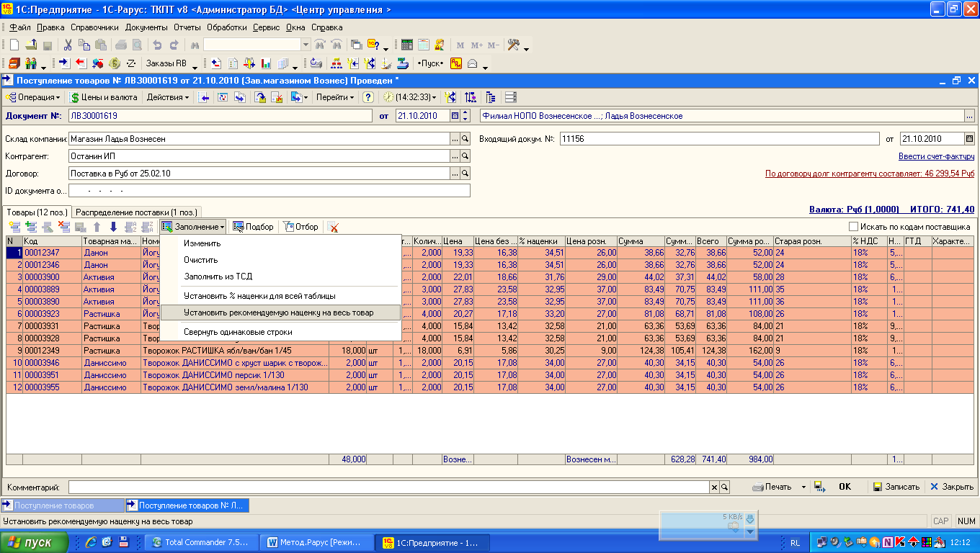
Task: Select Установить % наценки для всей таблицы
Action: 259,296
